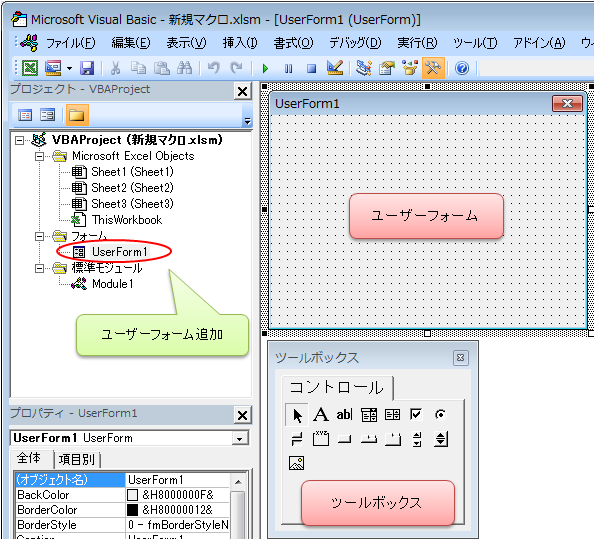Run the macro with the green play icon

click(x=265, y=69)
